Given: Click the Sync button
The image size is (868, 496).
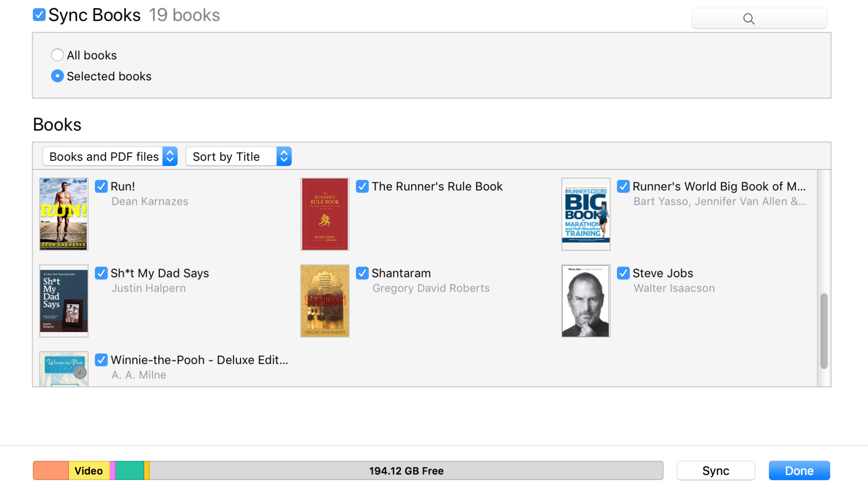Looking at the screenshot, I should 715,470.
